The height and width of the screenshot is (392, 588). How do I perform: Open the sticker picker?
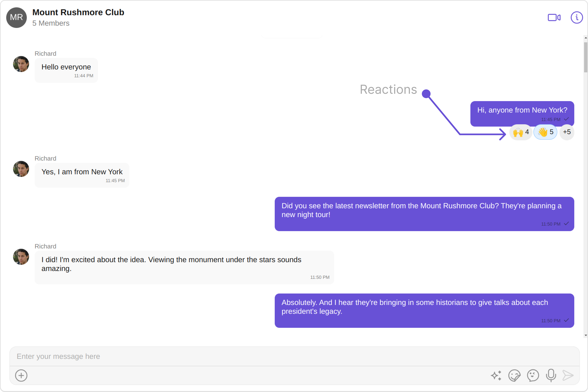click(x=514, y=375)
